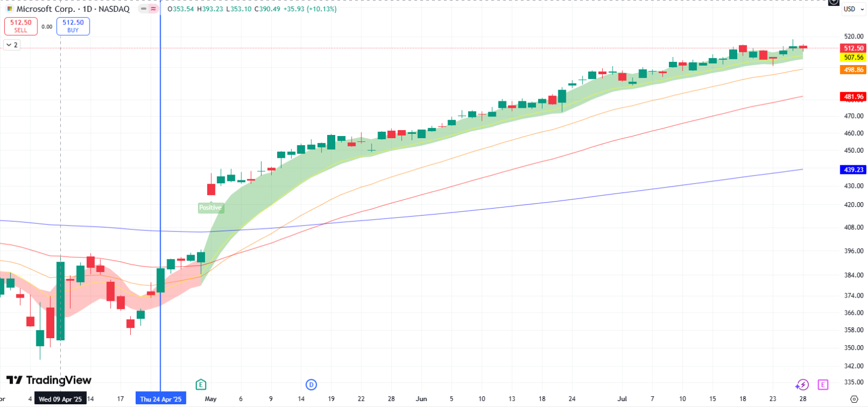Open chart settings via the bottom-right gear icon

tap(854, 399)
